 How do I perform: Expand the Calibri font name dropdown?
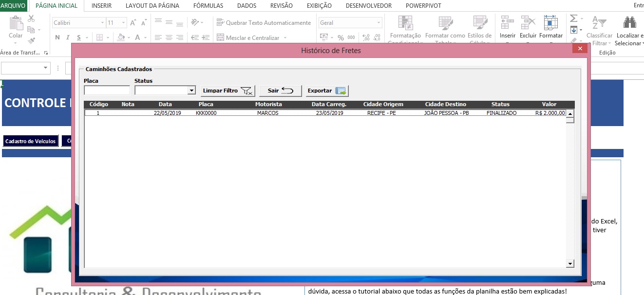click(102, 23)
